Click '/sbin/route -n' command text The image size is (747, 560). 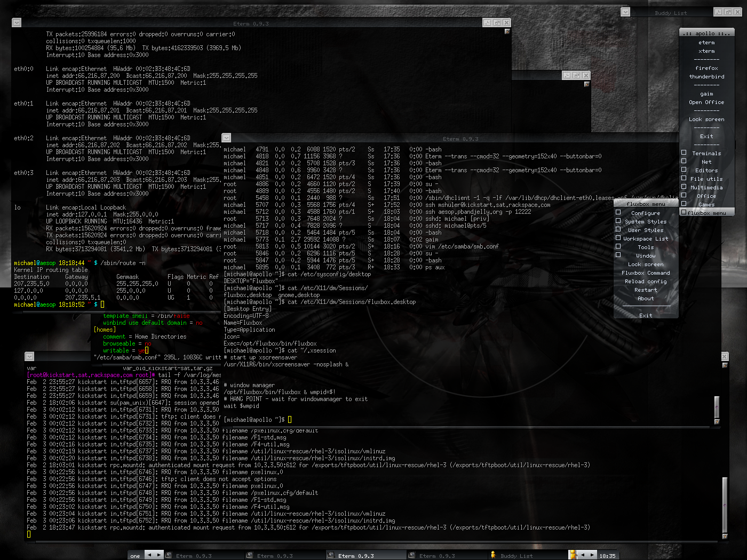[x=123, y=263]
